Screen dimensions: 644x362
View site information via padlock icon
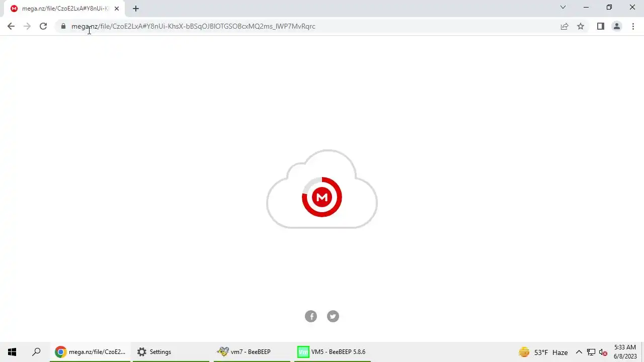(63, 26)
